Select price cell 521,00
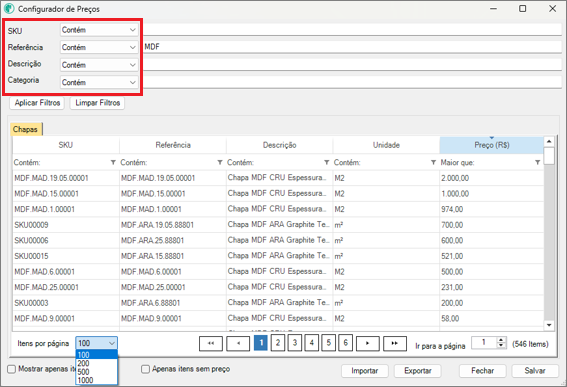Viewport: 567px width, 387px height. (x=491, y=256)
